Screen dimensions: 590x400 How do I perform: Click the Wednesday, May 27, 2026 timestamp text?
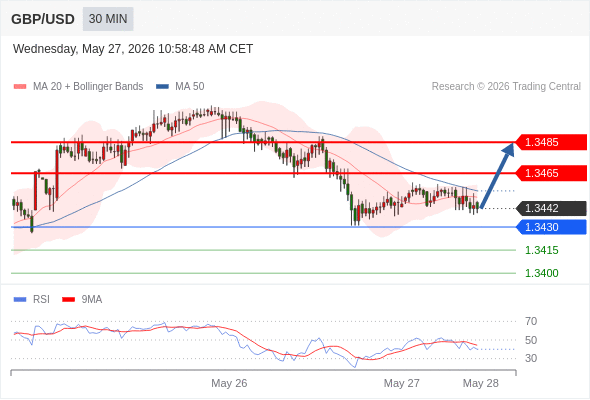133,49
